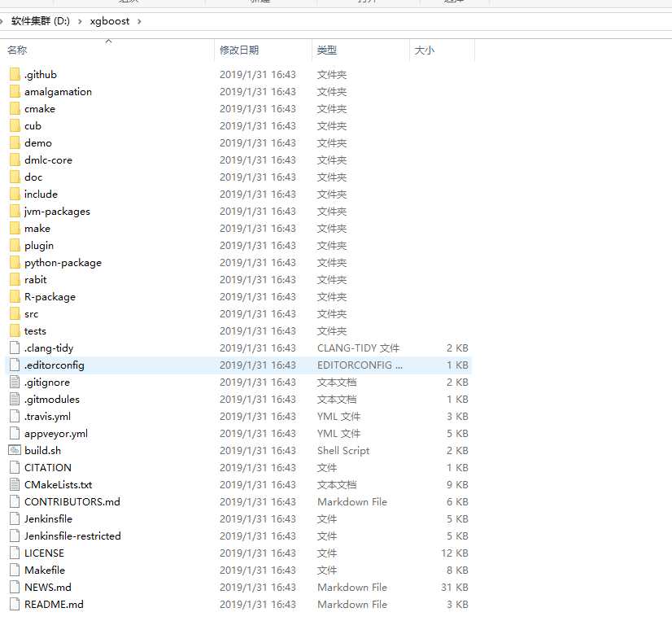Click the Jenkinsfile file icon
This screenshot has width=672, height=634.
point(15,518)
